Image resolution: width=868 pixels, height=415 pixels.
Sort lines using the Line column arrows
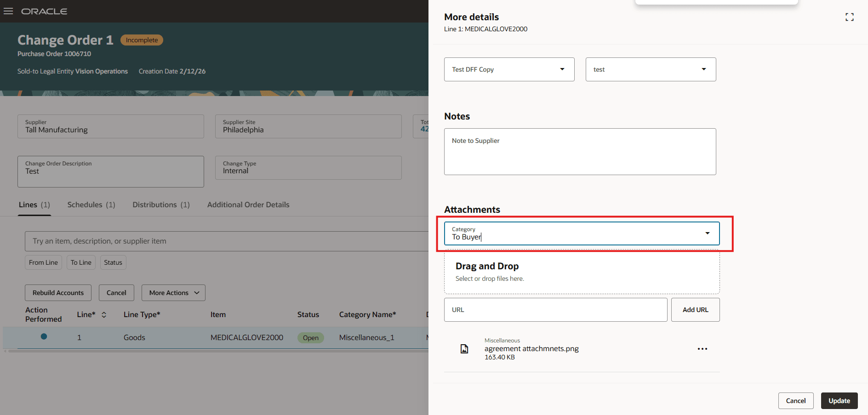pyautogui.click(x=104, y=314)
